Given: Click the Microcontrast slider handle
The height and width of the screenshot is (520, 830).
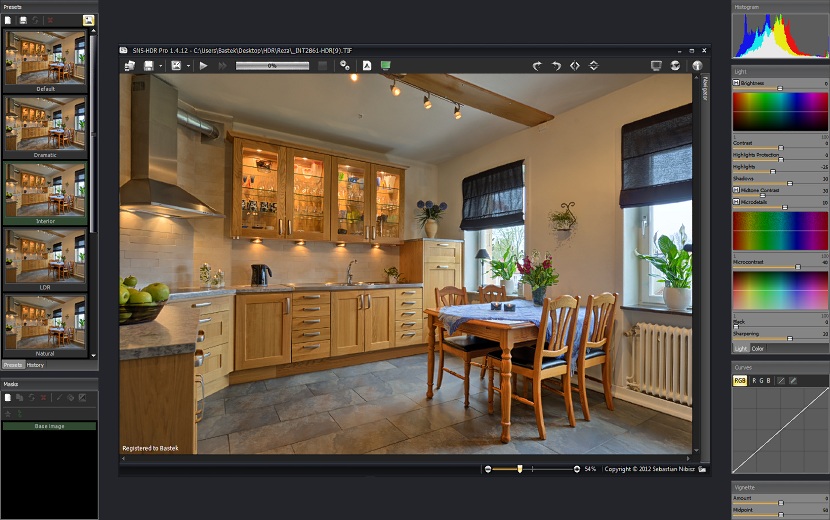Looking at the screenshot, I should (798, 267).
